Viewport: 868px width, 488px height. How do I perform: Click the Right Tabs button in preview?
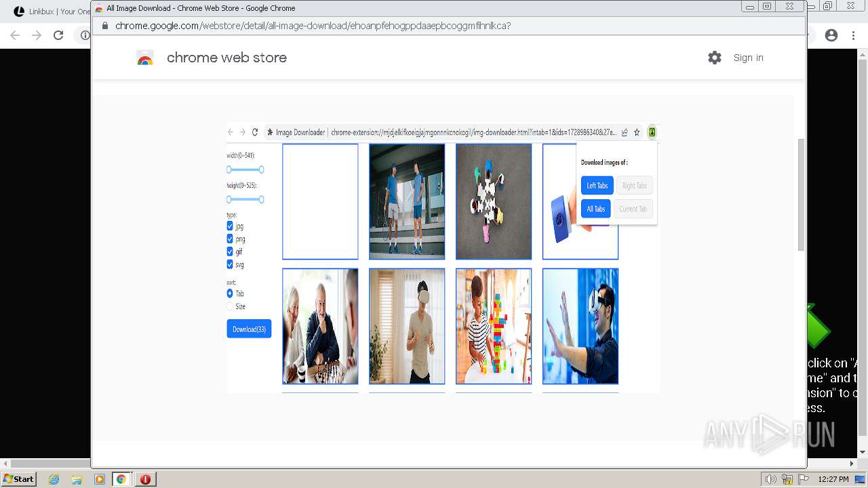[x=635, y=186]
